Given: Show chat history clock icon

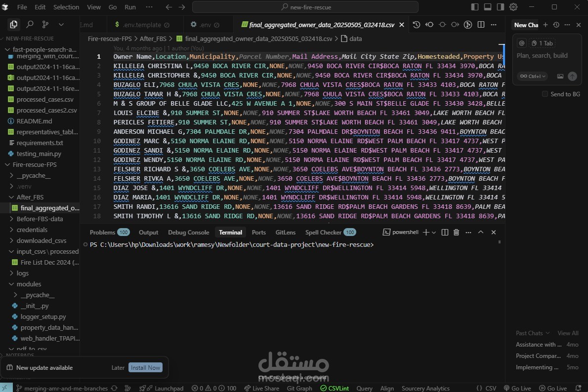Looking at the screenshot, I should coord(556,25).
